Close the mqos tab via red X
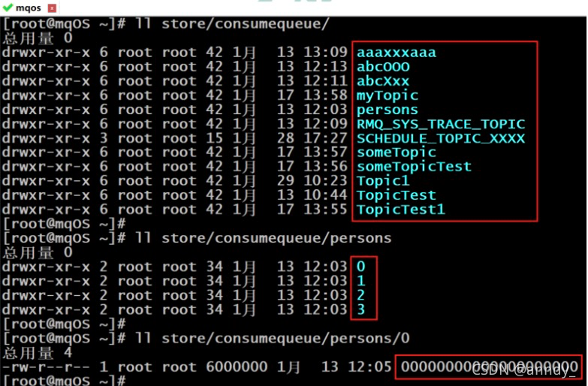 click(x=52, y=8)
